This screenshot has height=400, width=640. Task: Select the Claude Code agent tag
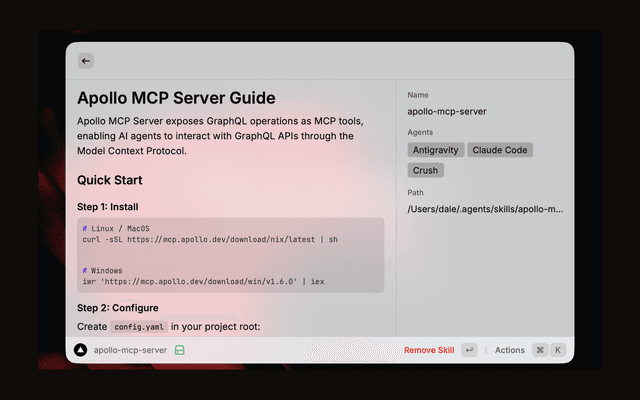(x=500, y=150)
